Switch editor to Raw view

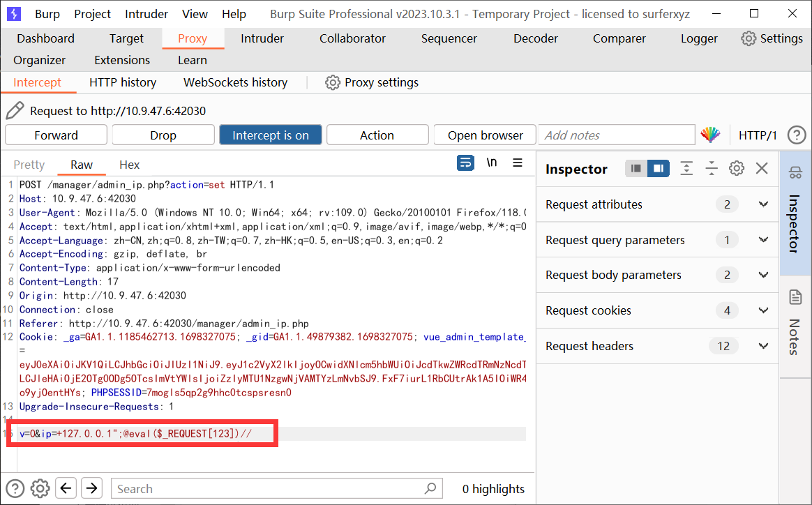tap(82, 165)
